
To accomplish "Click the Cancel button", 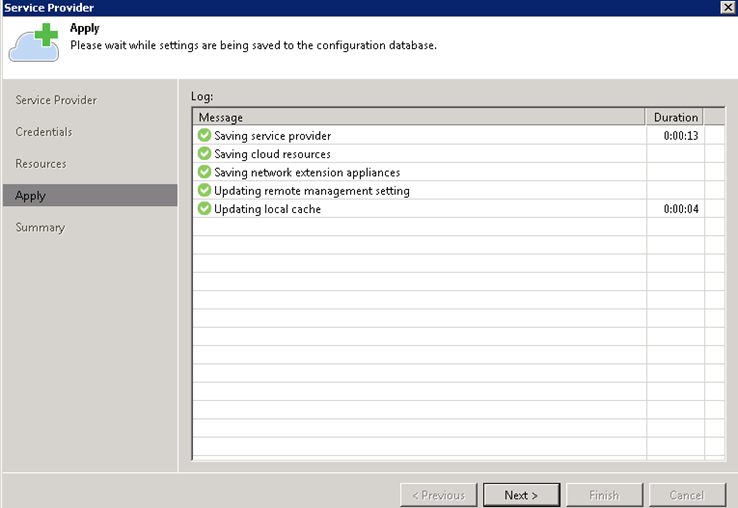I will (x=687, y=495).
